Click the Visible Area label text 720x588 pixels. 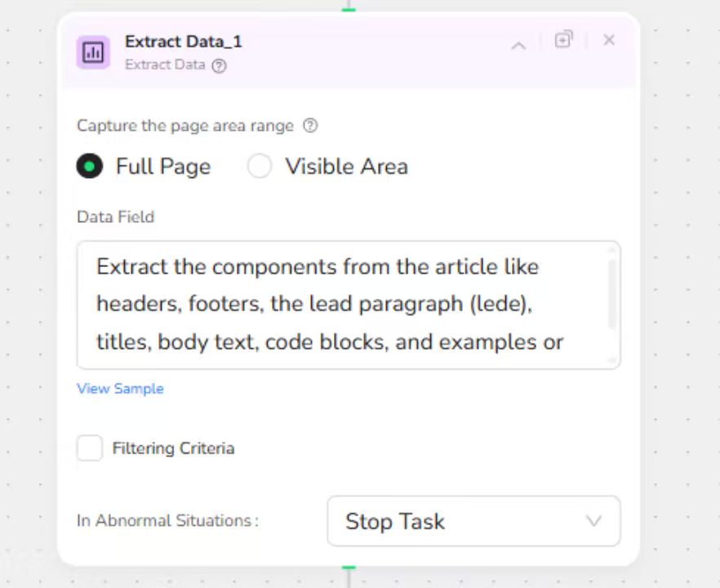click(x=346, y=167)
